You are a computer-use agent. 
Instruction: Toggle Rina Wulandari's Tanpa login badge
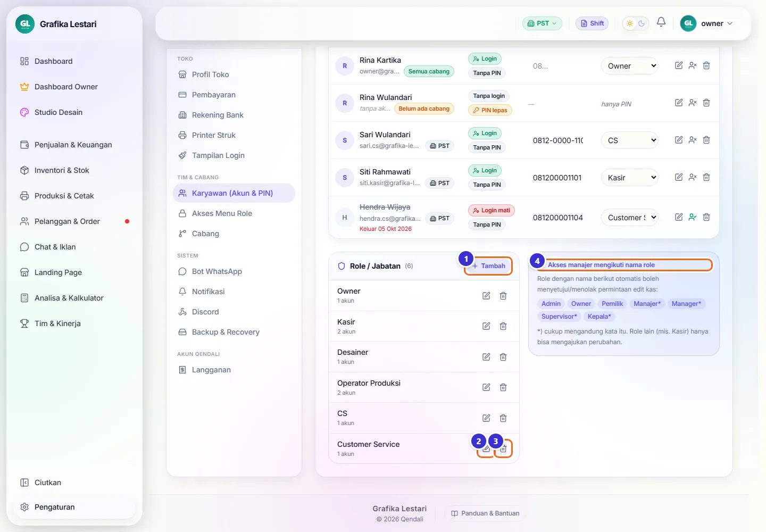489,96
